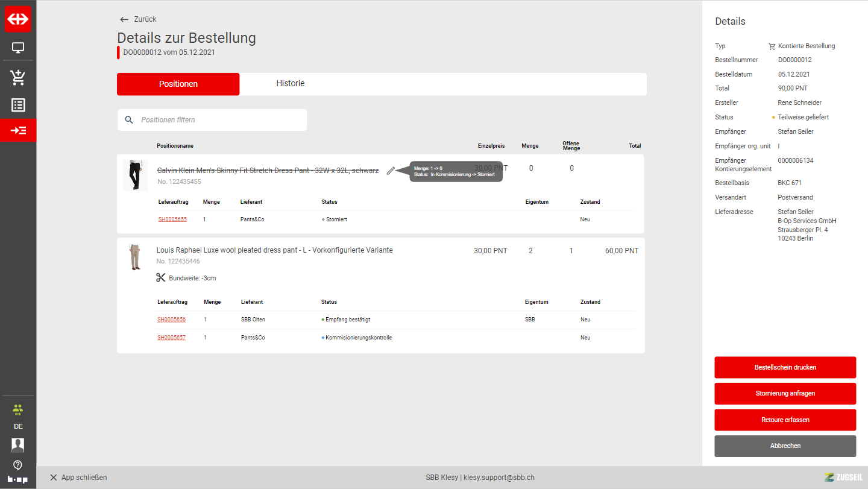The height and width of the screenshot is (489, 868).
Task: Click the Louis Raphael pant thumbnail
Action: (134, 257)
